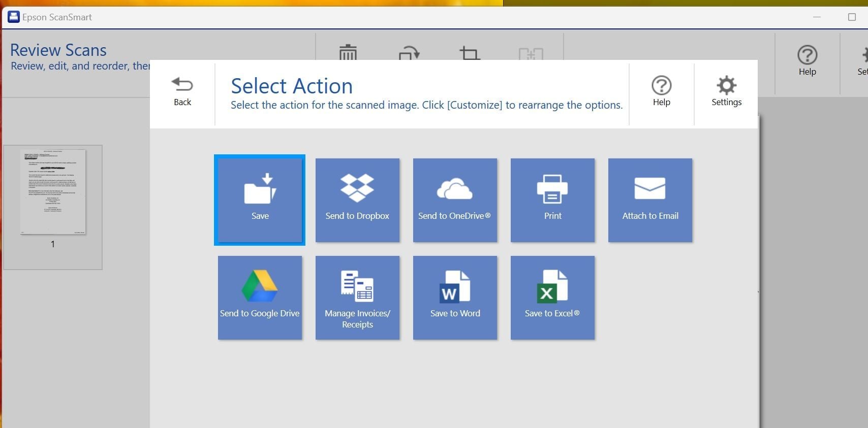This screenshot has height=428, width=868.
Task: Choose Save to Excel tile
Action: pos(552,298)
